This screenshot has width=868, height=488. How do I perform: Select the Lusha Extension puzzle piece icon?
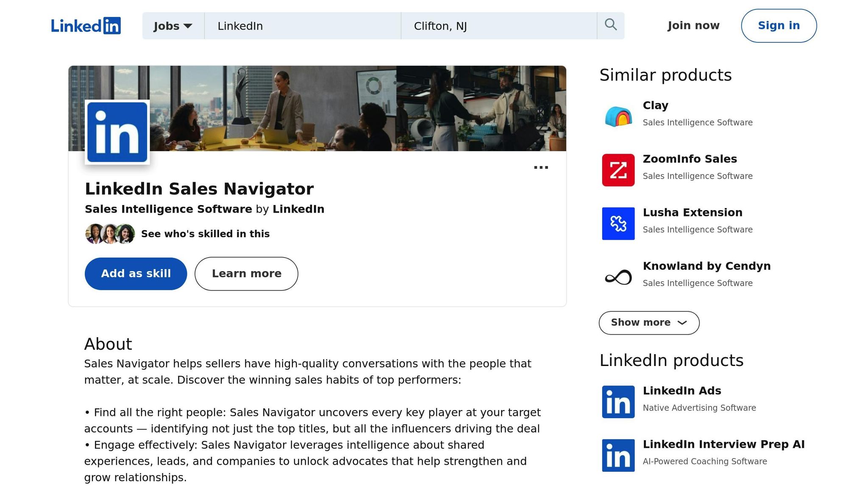(618, 224)
